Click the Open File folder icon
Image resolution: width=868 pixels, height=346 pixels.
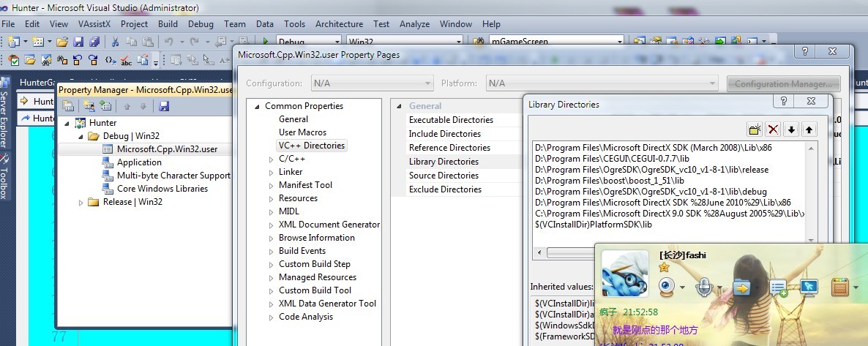coord(62,42)
